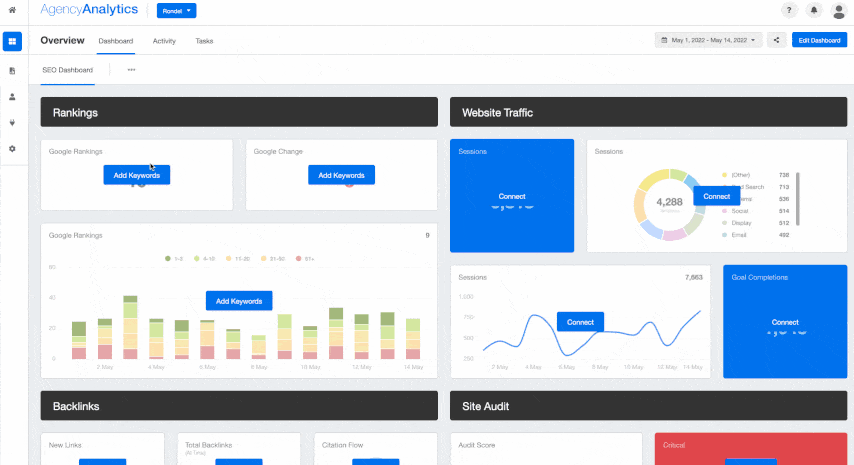The height and width of the screenshot is (465, 854).
Task: Click Connect on the blue Sessions card
Action: pyautogui.click(x=512, y=197)
